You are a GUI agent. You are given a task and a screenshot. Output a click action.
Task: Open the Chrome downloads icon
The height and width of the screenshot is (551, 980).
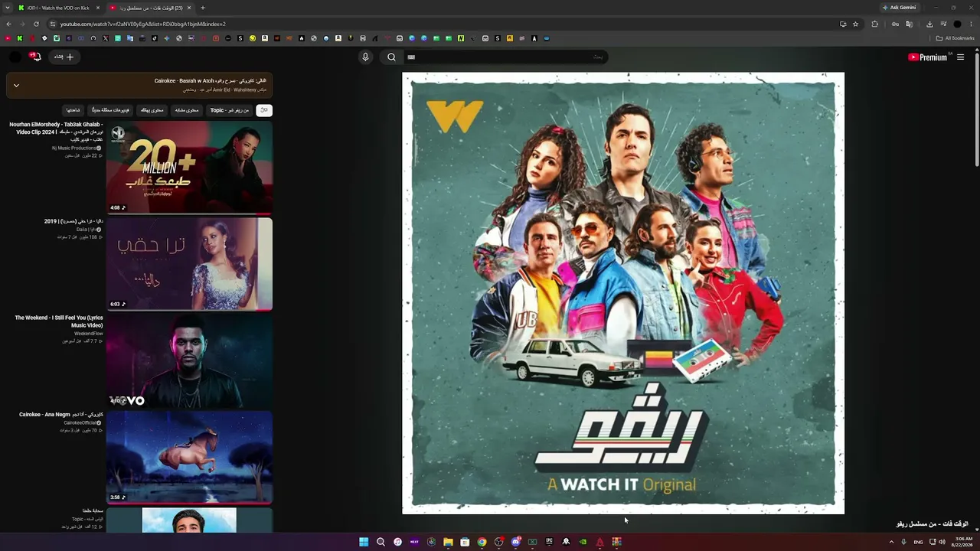point(929,24)
